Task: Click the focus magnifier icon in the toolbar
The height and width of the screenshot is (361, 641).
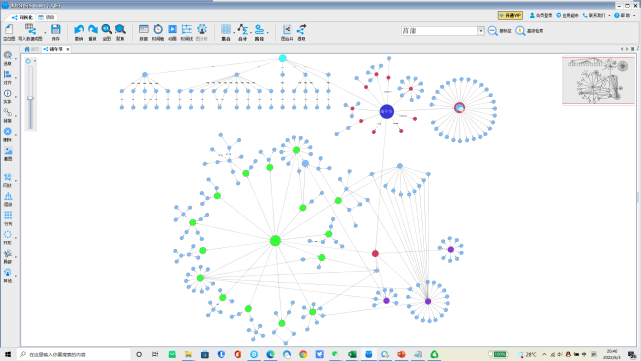Action: (120, 30)
